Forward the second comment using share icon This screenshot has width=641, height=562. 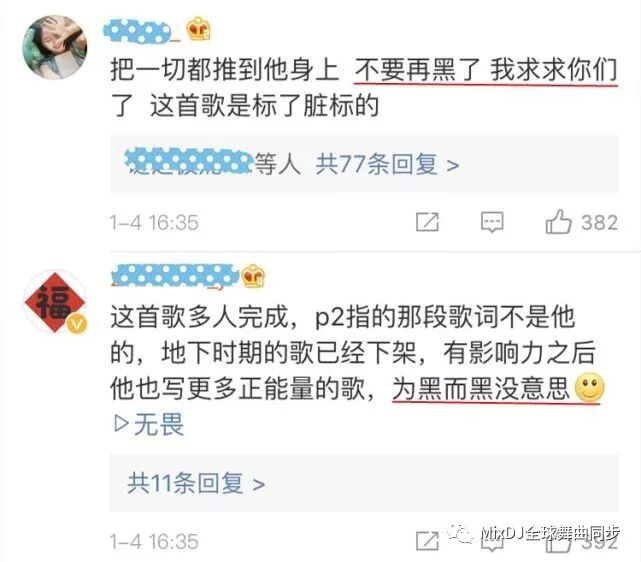[x=427, y=541]
